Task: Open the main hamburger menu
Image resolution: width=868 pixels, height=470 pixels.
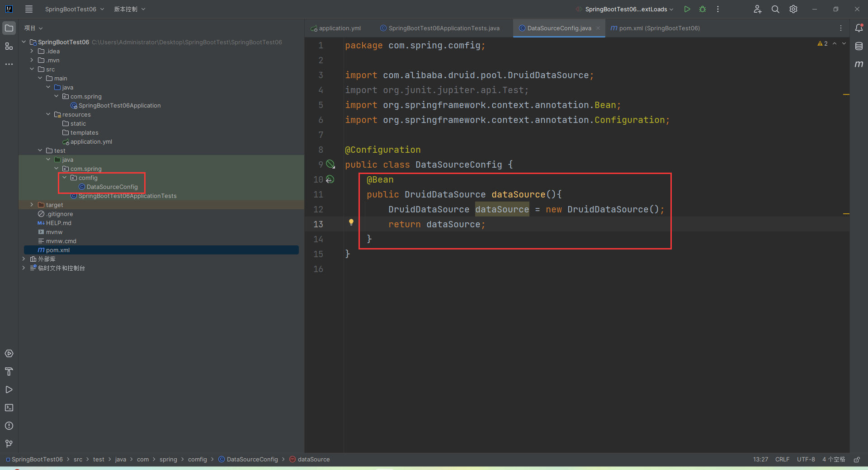Action: point(29,9)
